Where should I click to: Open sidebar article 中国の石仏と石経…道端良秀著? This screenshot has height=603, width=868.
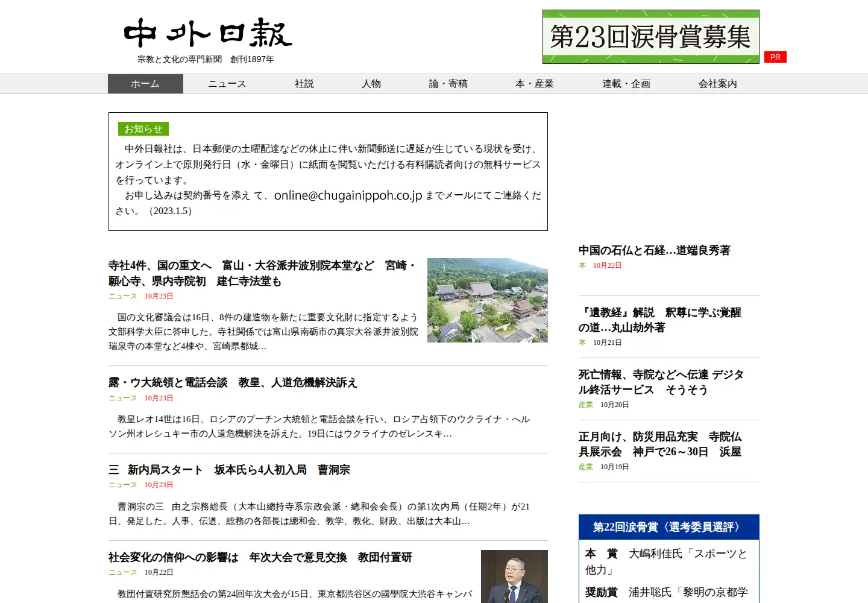point(655,250)
